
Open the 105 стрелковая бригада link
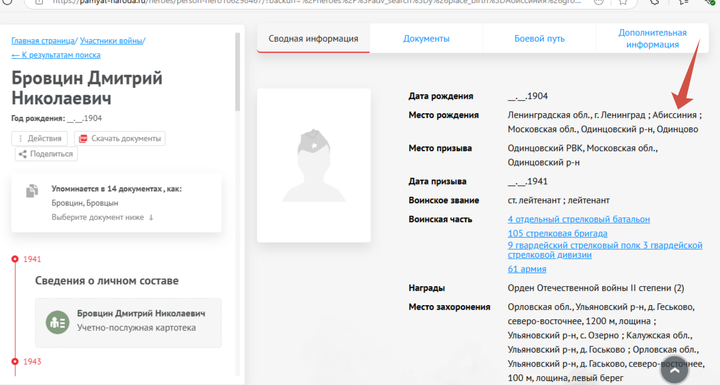[x=557, y=233]
